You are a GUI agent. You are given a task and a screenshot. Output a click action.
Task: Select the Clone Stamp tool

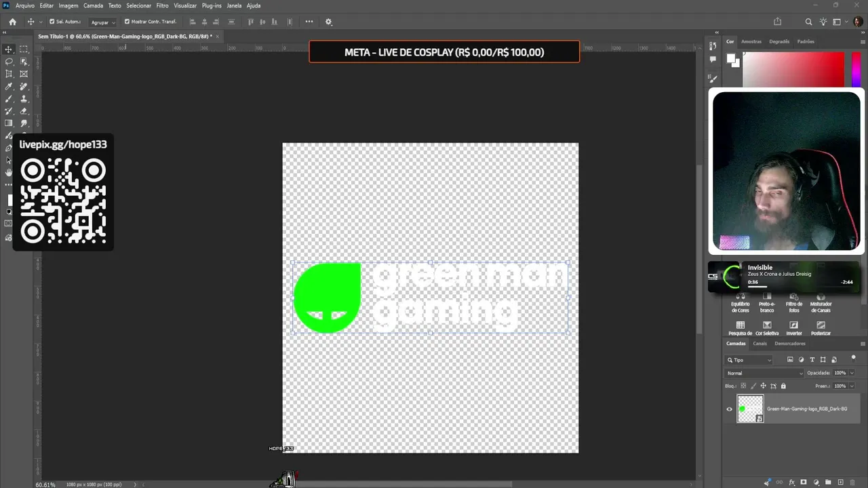24,99
